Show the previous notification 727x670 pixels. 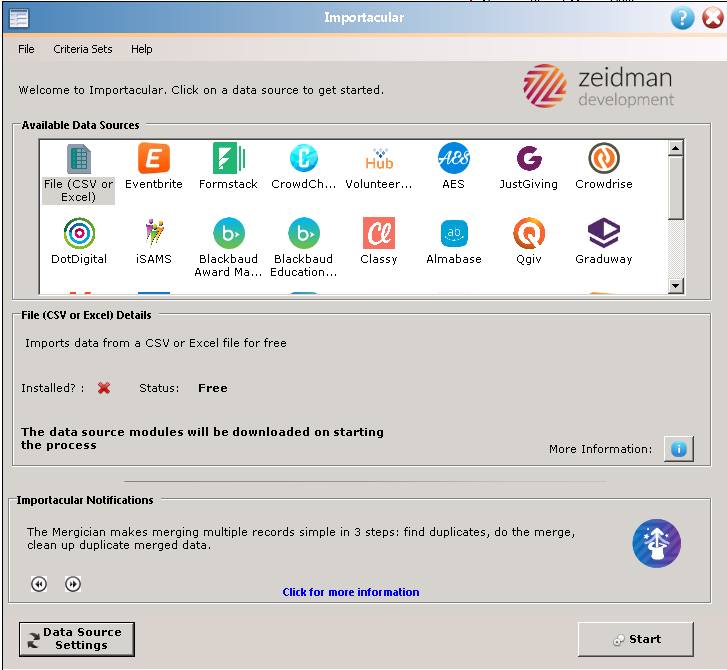pyautogui.click(x=39, y=584)
